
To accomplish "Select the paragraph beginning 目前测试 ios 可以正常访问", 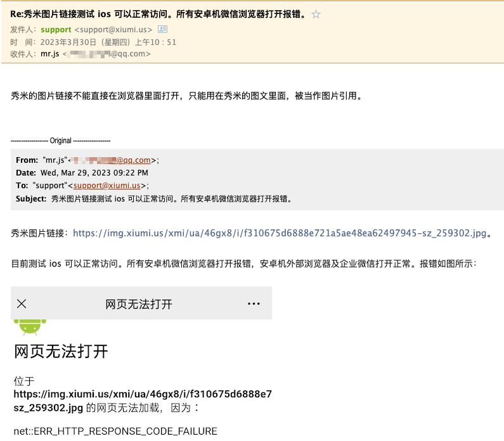I will tap(243, 264).
